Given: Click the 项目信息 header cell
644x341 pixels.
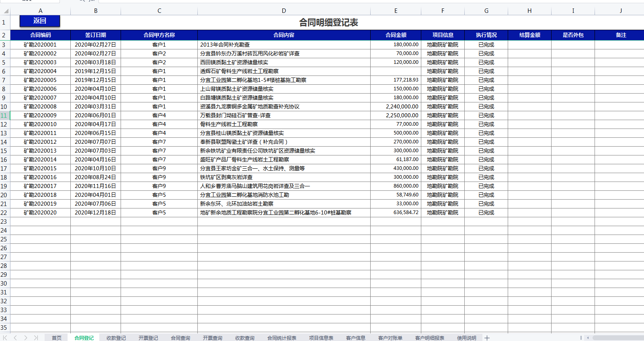Looking at the screenshot, I should 443,35.
